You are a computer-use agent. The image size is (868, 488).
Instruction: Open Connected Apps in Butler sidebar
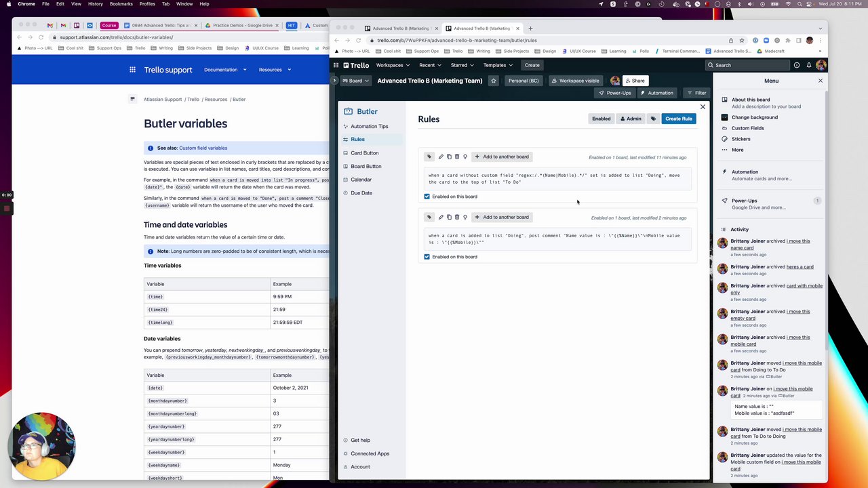pyautogui.click(x=370, y=453)
